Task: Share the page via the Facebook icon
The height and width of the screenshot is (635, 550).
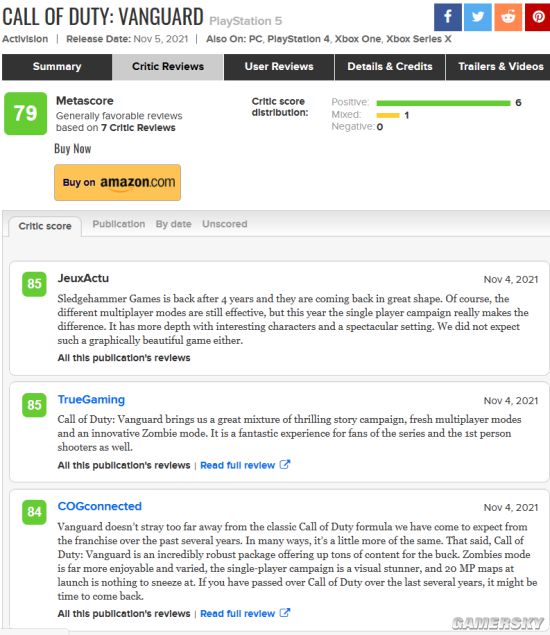Action: tap(448, 17)
